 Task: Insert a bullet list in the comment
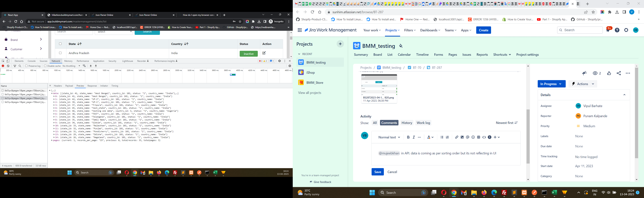click(x=442, y=137)
